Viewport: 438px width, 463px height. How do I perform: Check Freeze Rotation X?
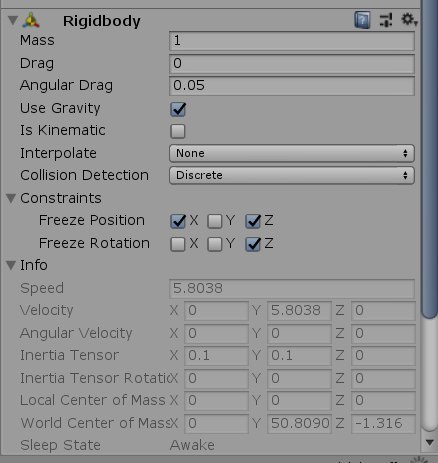178,244
